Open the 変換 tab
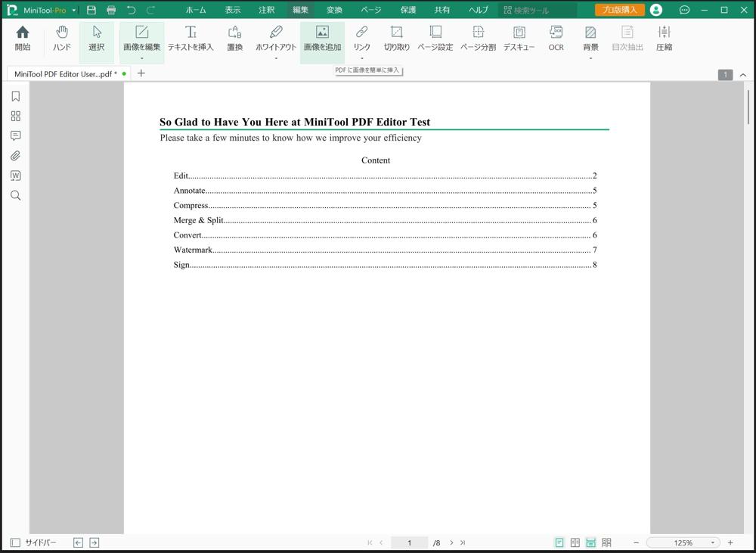The height and width of the screenshot is (553, 756). click(x=334, y=10)
